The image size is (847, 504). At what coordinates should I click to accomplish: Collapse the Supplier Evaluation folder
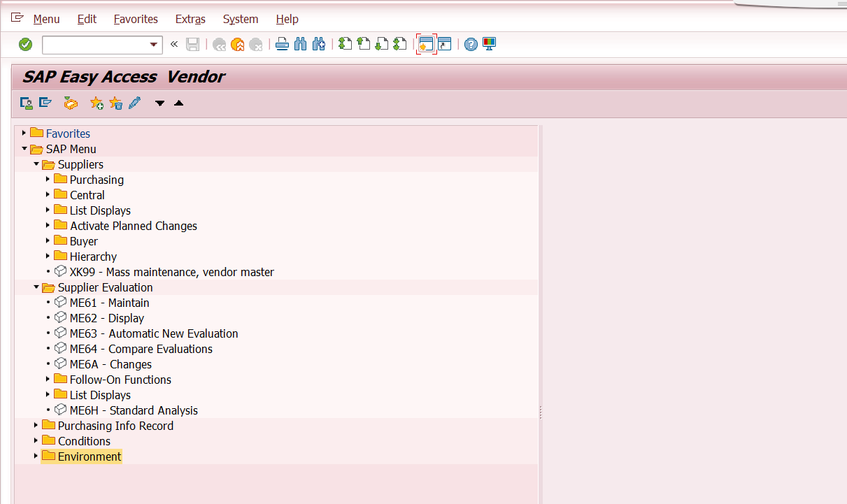pyautogui.click(x=36, y=287)
